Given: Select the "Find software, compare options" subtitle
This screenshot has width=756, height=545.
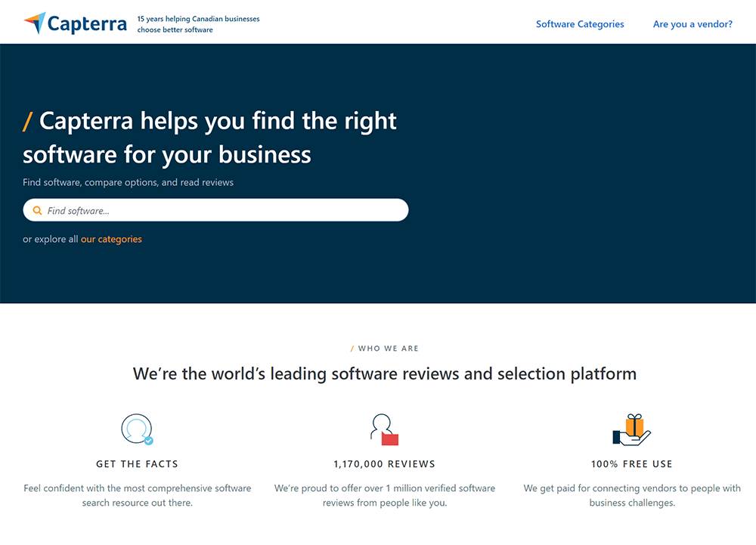Looking at the screenshot, I should (128, 182).
